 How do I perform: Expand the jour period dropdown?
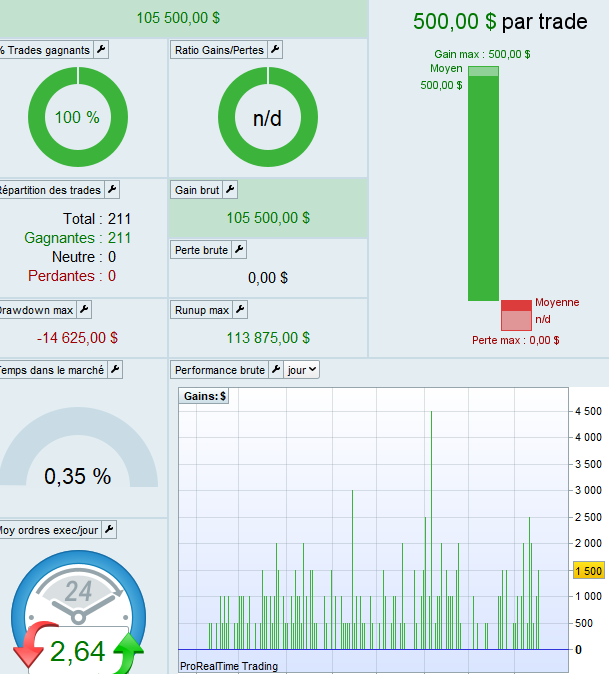tap(302, 370)
